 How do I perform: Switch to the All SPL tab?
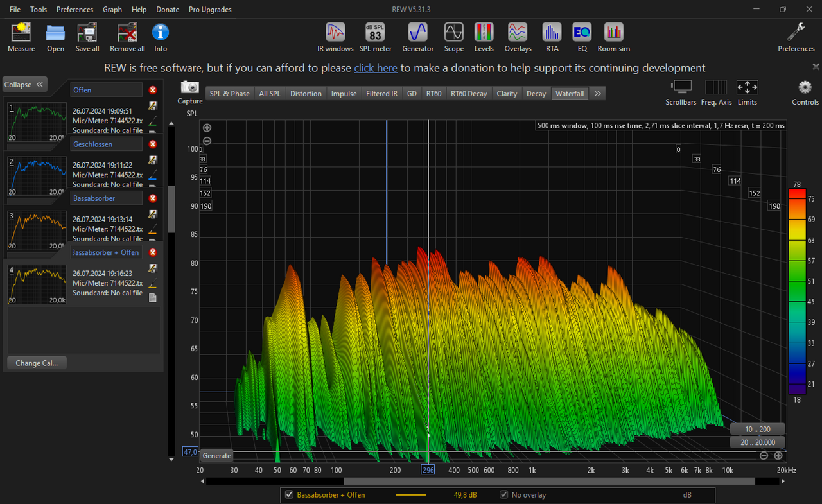270,94
